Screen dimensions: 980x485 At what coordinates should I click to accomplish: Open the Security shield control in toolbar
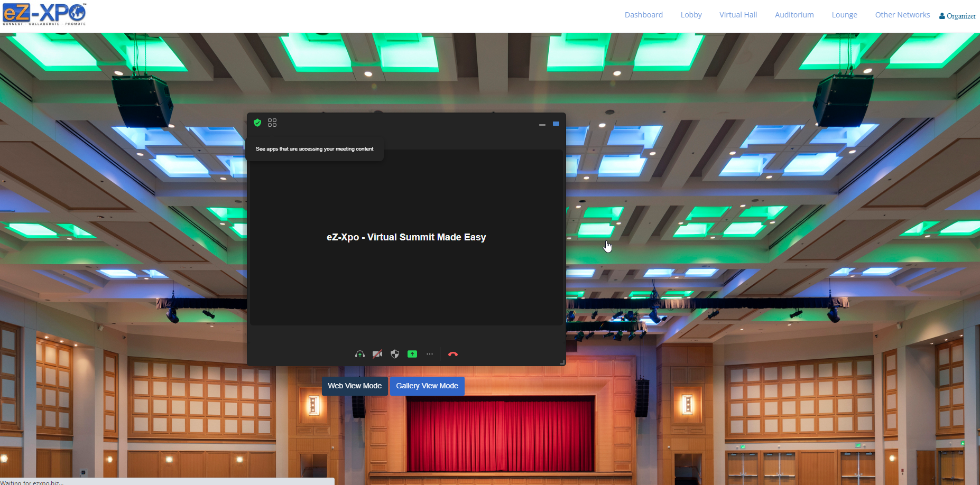coord(395,354)
